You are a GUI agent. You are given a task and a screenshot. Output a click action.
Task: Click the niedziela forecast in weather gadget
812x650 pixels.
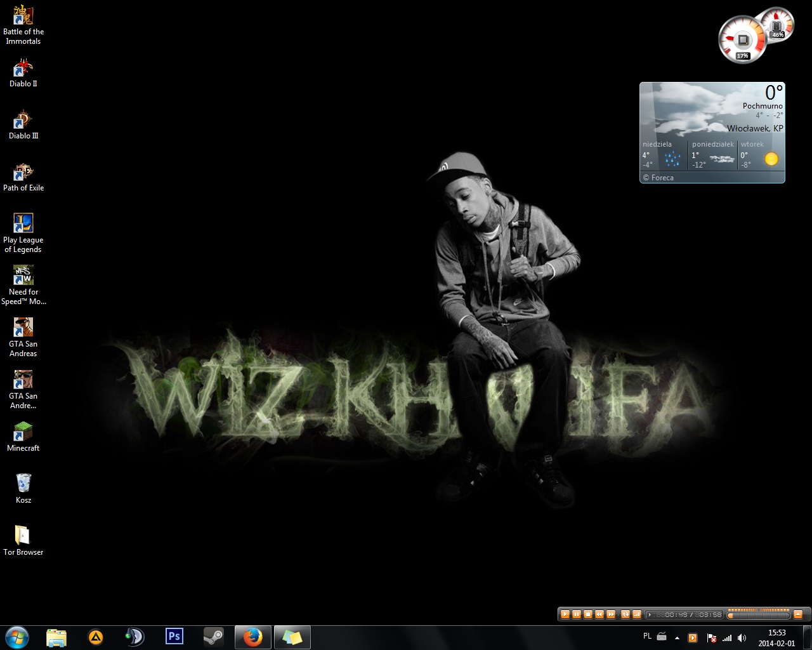[x=664, y=155]
